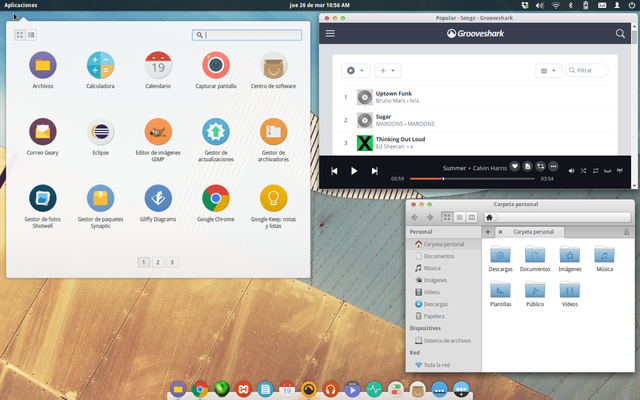The image size is (640, 400).
Task: Open the grid layout dropdown beside Filtrar
Action: [548, 71]
